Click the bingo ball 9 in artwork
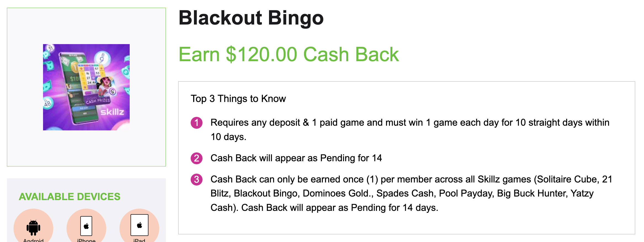The image size is (644, 242). (102, 58)
